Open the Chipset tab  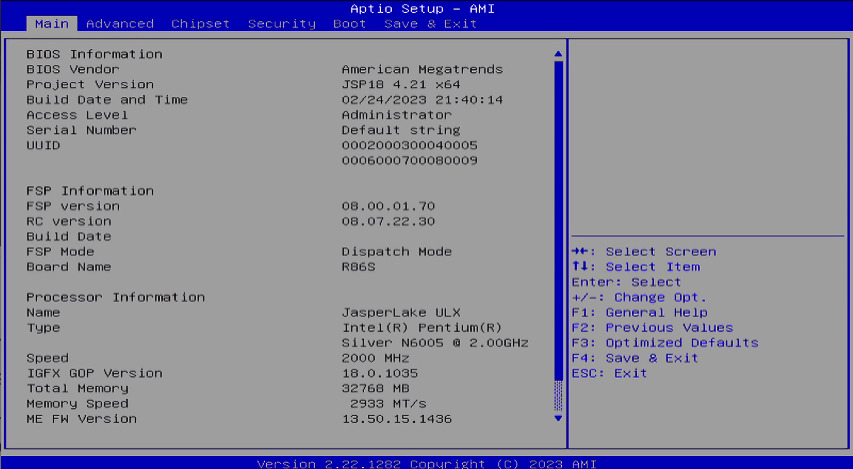[200, 24]
